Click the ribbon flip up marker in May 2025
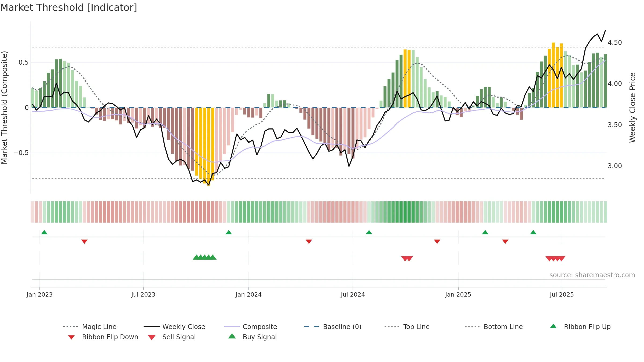Viewport: 644px width, 362px height. tap(533, 232)
